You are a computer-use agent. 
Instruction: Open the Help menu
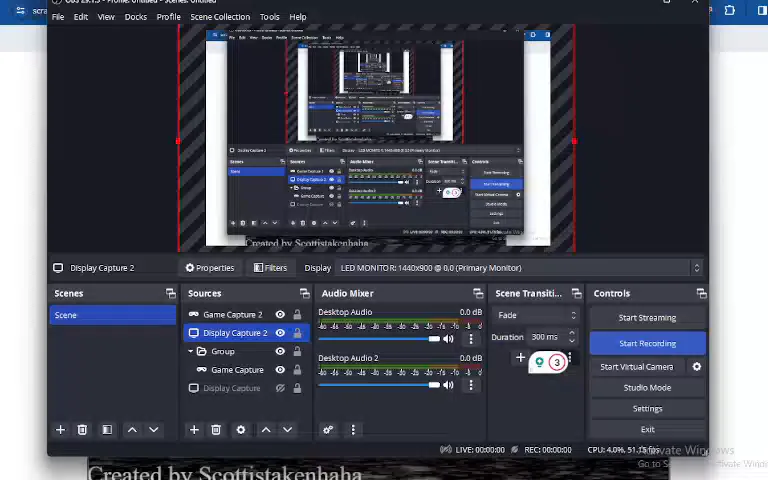click(x=297, y=17)
